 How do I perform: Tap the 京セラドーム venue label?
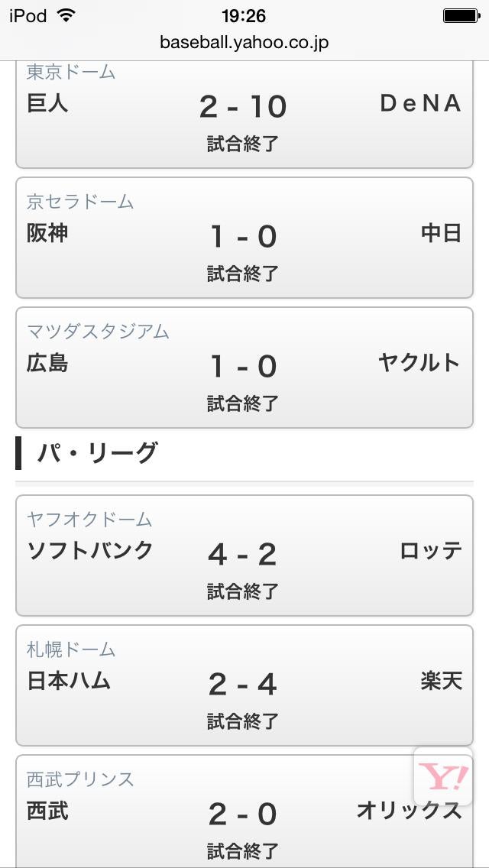[80, 202]
